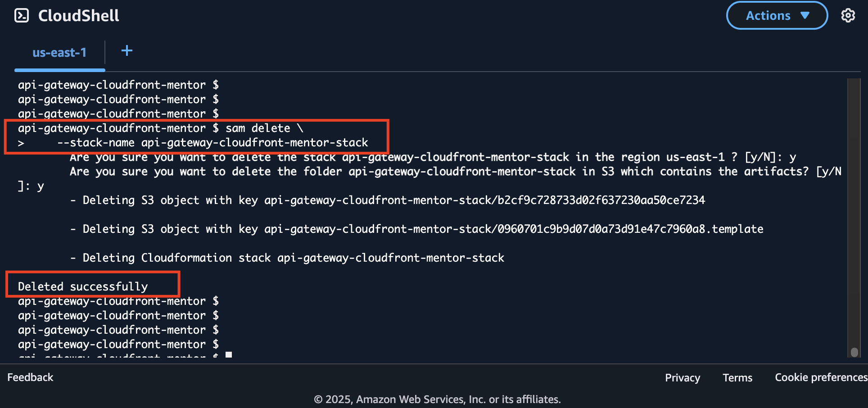The height and width of the screenshot is (408, 868).
Task: Click the terminal scrollbar thumb at bottom
Action: [854, 352]
